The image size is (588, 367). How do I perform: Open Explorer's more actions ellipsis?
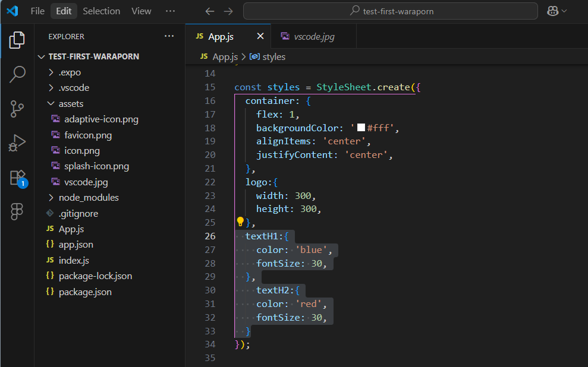click(169, 37)
